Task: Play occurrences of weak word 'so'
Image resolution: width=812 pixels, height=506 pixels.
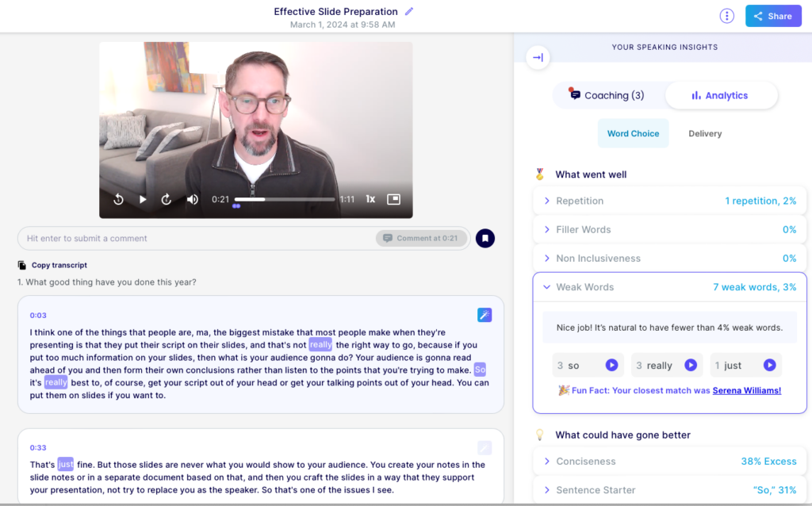Action: [x=611, y=365]
